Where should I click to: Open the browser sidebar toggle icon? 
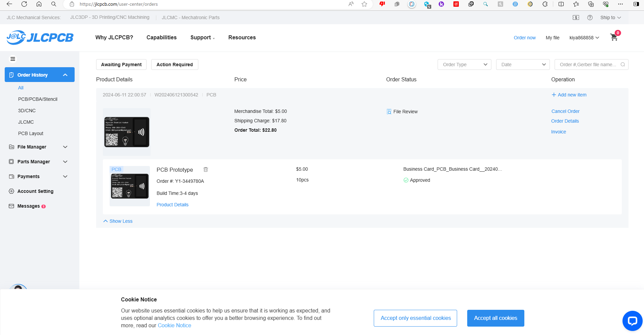[636, 4]
